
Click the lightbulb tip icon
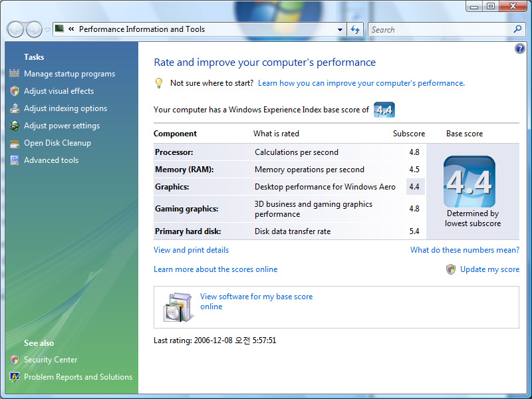[158, 83]
